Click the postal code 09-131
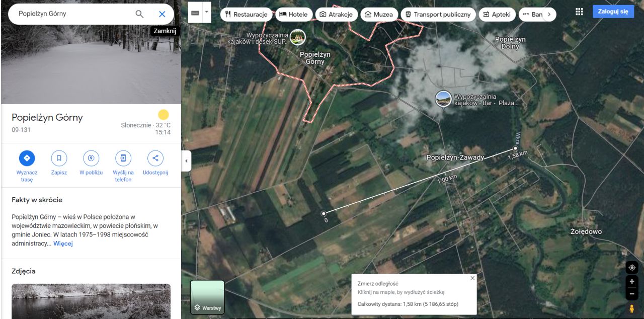Image resolution: width=644 pixels, height=319 pixels. click(21, 130)
